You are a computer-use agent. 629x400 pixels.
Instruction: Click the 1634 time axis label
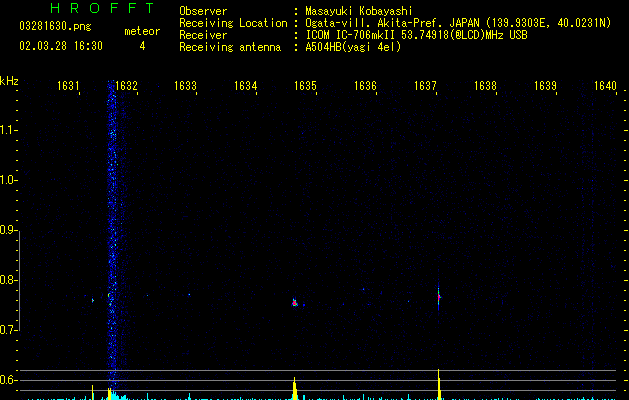pos(246,86)
